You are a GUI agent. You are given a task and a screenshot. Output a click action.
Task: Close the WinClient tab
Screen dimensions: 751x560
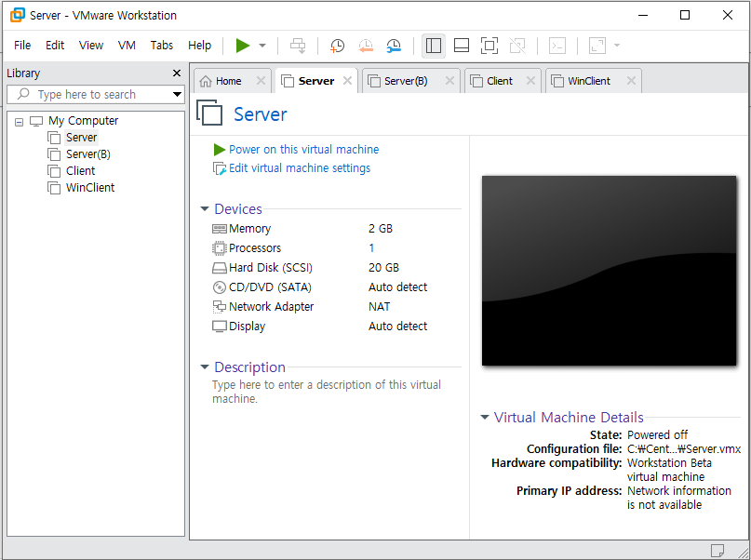[631, 80]
